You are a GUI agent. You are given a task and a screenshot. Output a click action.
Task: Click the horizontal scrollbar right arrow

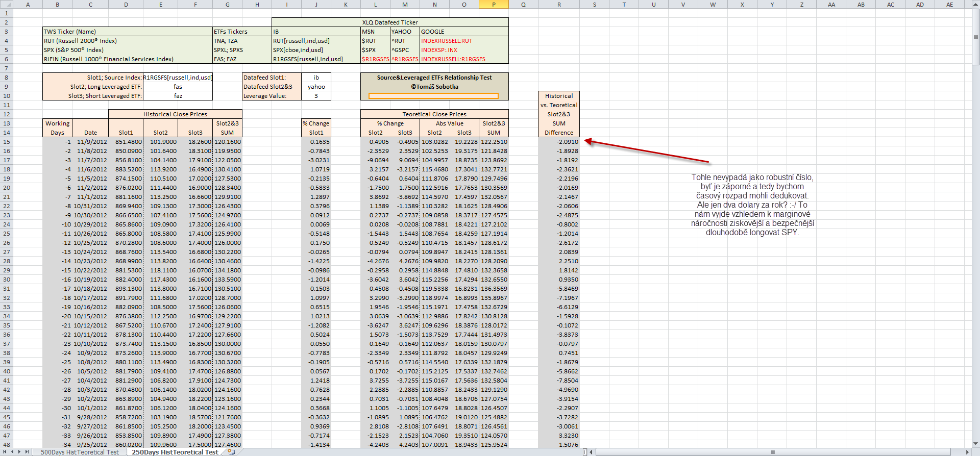(x=967, y=452)
